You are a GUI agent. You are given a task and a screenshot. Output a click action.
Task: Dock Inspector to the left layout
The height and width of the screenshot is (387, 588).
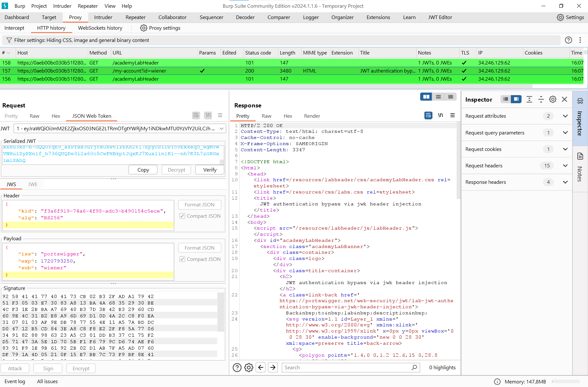[x=506, y=99]
